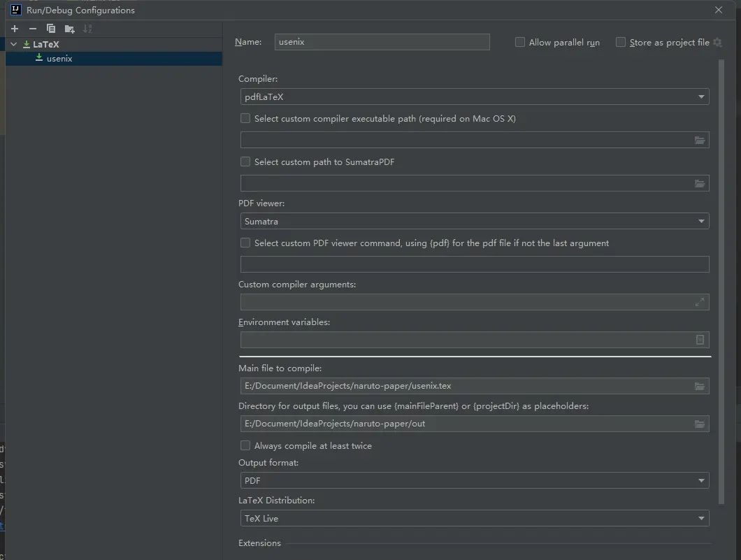Check Always compile at least twice
The image size is (741, 560).
[245, 445]
